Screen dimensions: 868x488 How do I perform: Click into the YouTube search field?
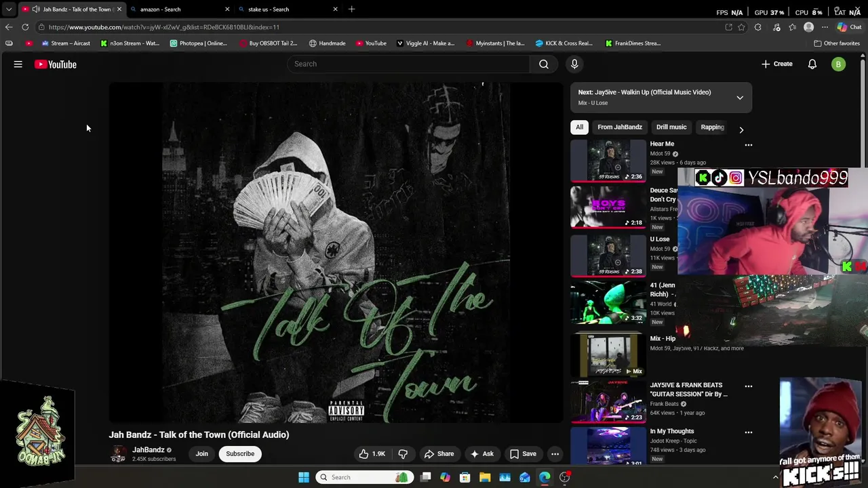pos(409,64)
